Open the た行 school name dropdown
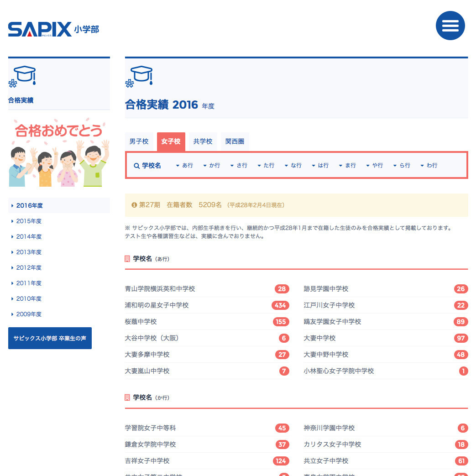The height and width of the screenshot is (476, 476). 266,165
